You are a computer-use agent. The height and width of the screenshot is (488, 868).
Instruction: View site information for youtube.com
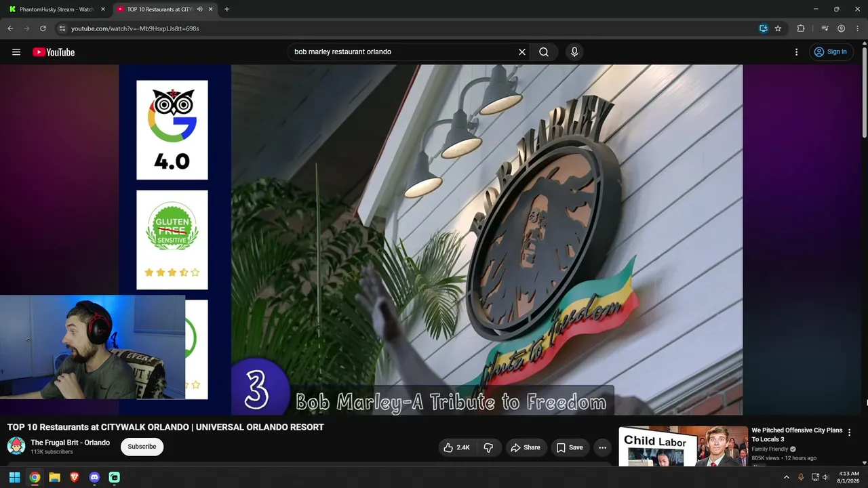(x=62, y=28)
